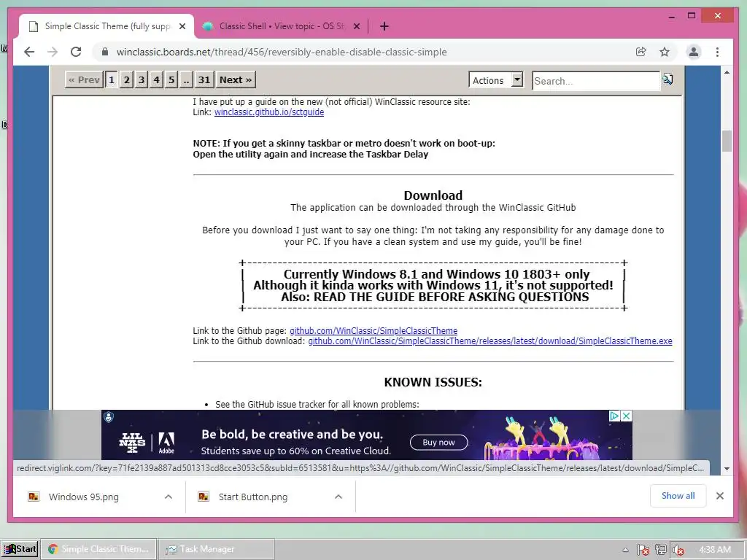Screen dimensions: 747x560
Task: Click the Start Button.png file icon
Action: pyautogui.click(x=204, y=497)
